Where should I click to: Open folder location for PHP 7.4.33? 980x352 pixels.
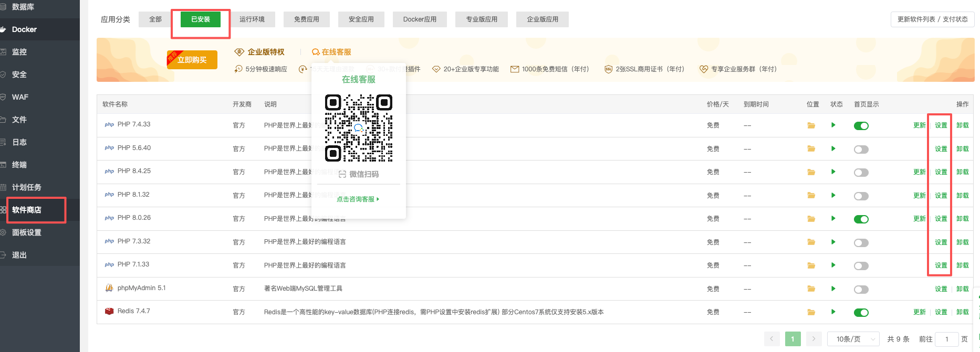click(x=811, y=125)
